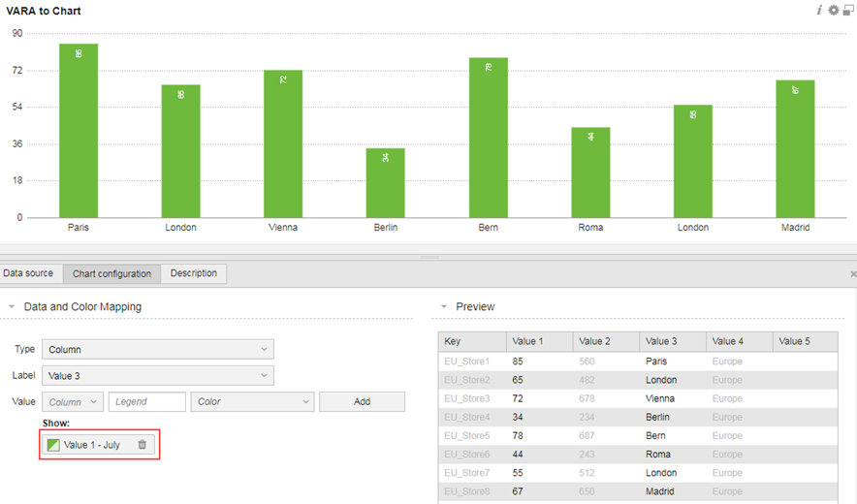Open the Color dropdown
The image size is (857, 504).
pyautogui.click(x=252, y=401)
